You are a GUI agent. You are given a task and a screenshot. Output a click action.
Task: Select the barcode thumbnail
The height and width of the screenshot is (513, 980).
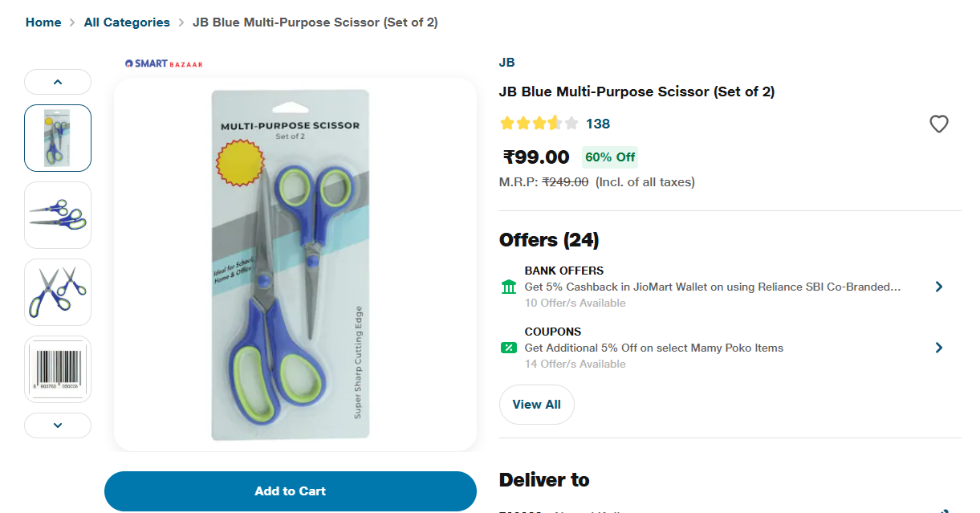[x=58, y=369]
